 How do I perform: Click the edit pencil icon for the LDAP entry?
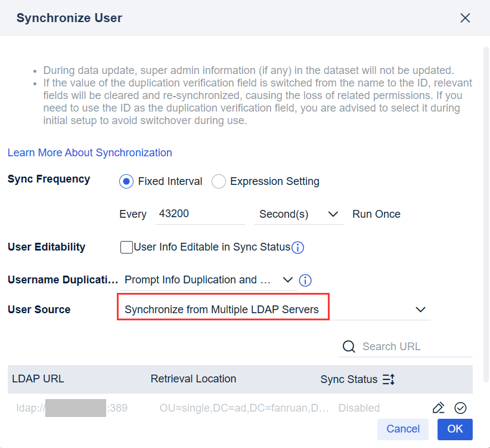coord(438,407)
